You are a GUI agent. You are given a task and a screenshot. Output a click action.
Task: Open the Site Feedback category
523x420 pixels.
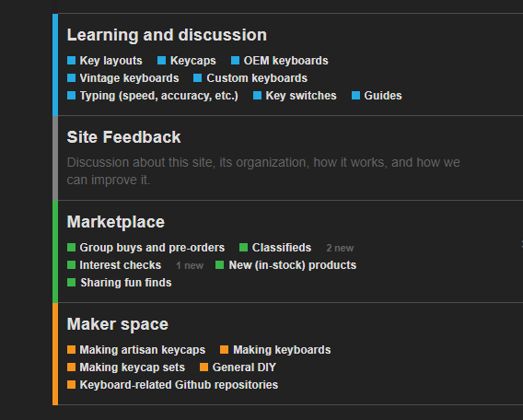(x=123, y=137)
